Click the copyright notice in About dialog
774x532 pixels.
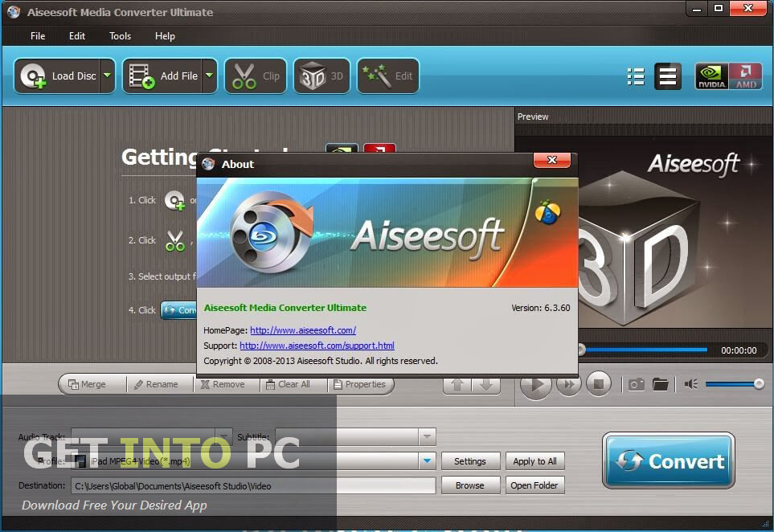(x=321, y=361)
